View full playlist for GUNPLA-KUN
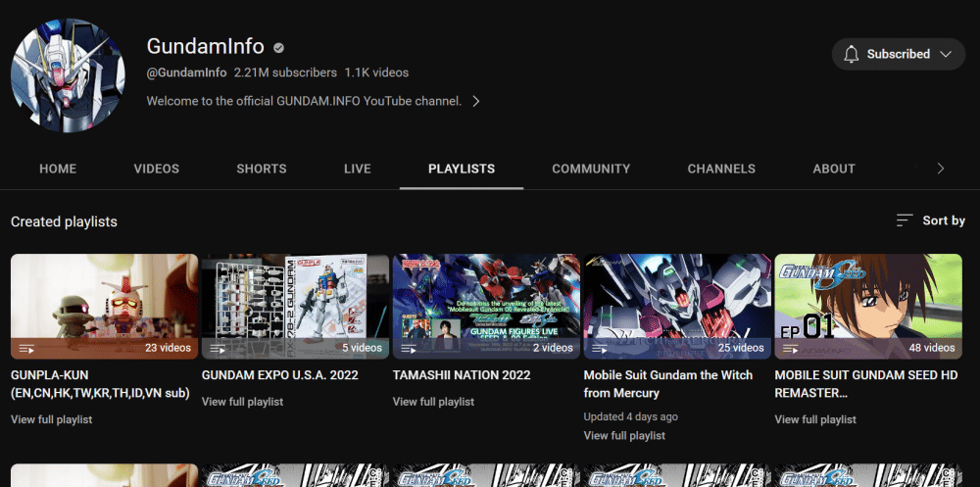 pos(51,419)
